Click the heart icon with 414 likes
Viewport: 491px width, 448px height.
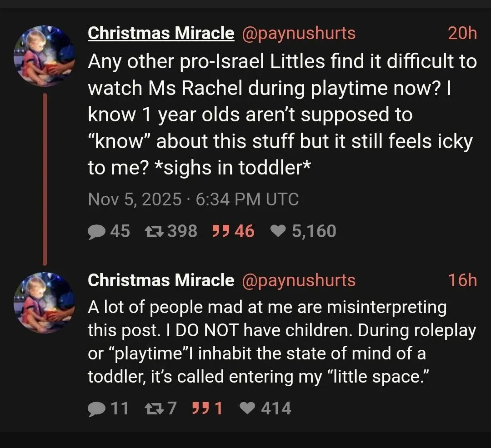pyautogui.click(x=247, y=409)
